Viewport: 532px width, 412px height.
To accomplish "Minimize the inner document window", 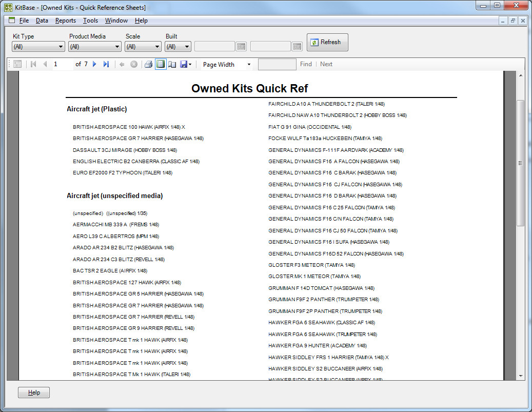I will [x=503, y=21].
